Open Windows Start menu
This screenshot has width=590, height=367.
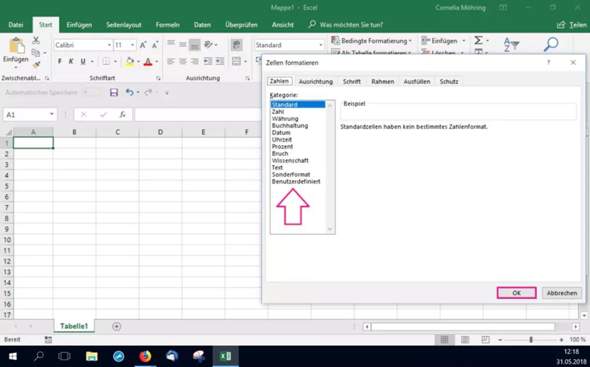coord(12,356)
